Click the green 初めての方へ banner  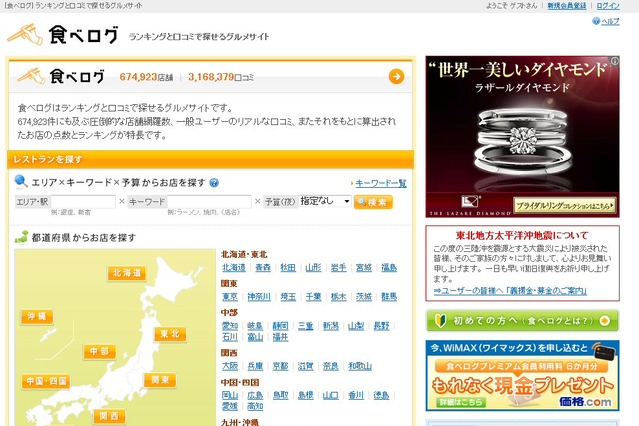click(522, 320)
